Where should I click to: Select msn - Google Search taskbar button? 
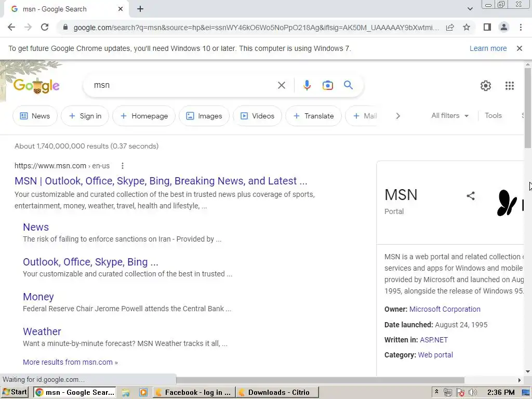coord(75,393)
